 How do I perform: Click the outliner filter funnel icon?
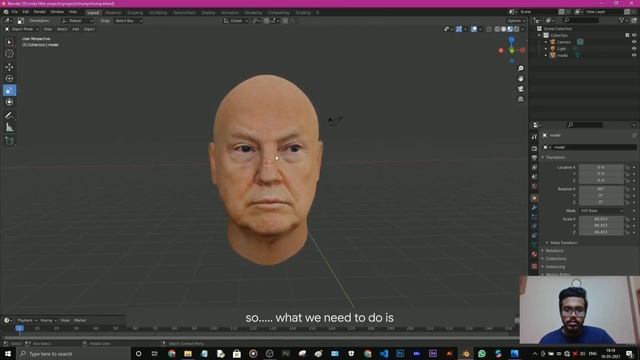621,20
